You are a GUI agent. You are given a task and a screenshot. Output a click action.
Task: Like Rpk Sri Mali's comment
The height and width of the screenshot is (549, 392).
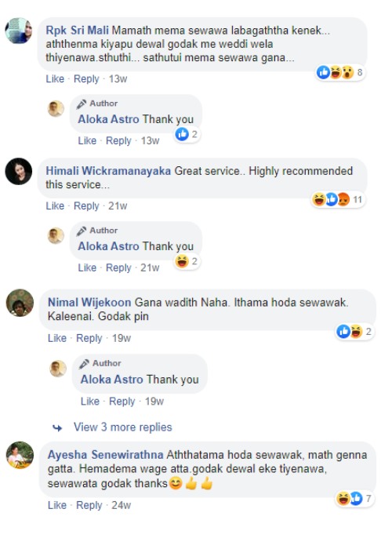pos(55,78)
